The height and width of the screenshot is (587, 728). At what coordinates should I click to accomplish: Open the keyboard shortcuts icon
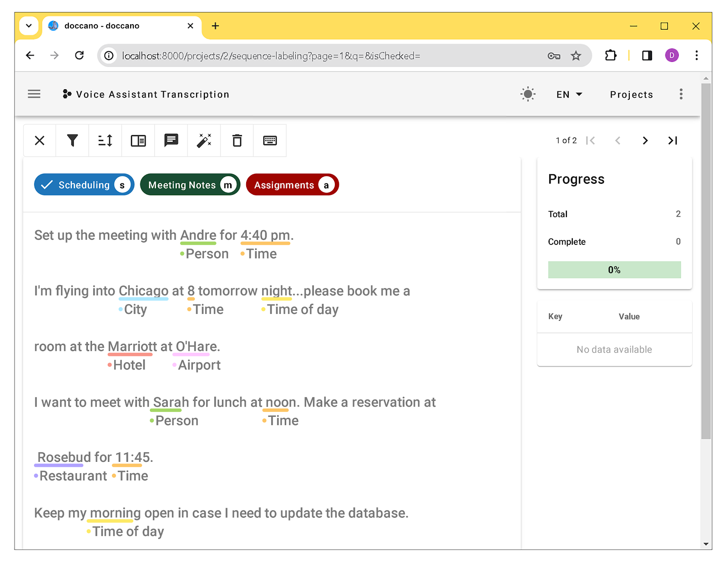[x=270, y=141]
